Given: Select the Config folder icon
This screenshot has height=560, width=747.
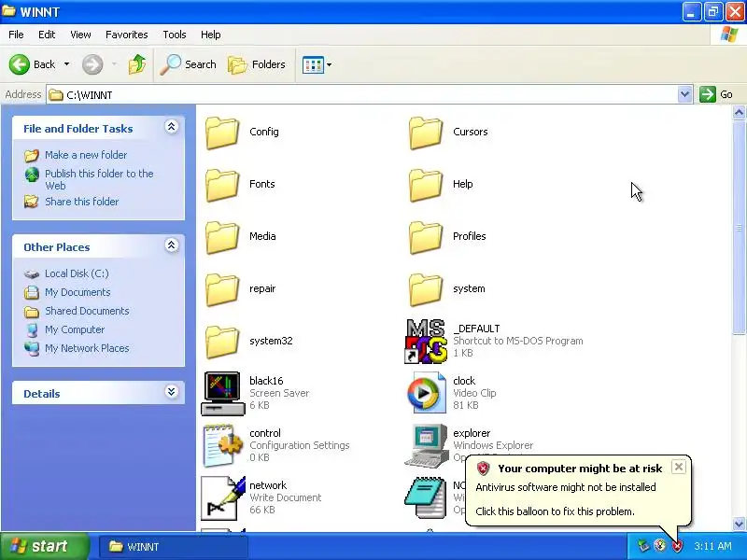Looking at the screenshot, I should point(222,133).
